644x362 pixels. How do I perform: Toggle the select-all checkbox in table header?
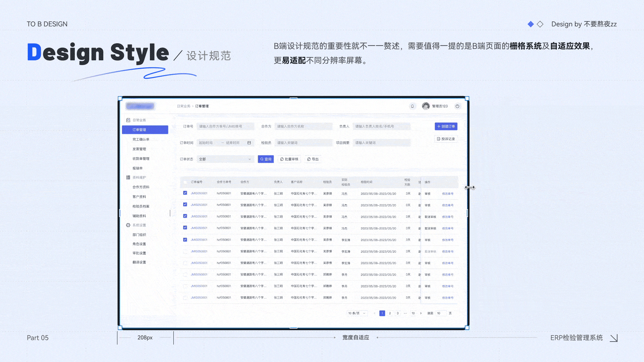click(185, 182)
